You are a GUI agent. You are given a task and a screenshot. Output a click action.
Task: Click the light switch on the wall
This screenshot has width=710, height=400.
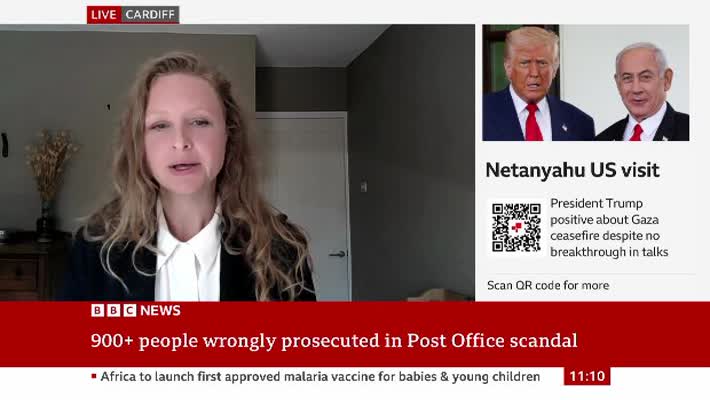point(364,186)
